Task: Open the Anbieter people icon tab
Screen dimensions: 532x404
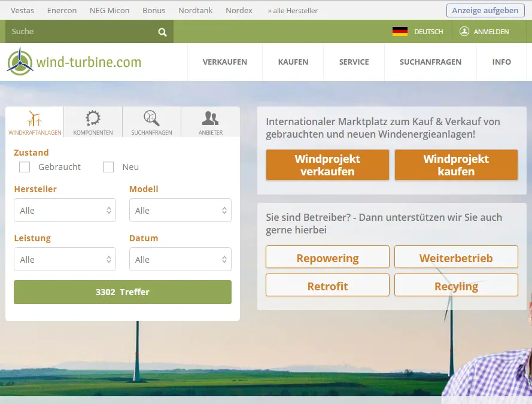Action: pos(210,122)
